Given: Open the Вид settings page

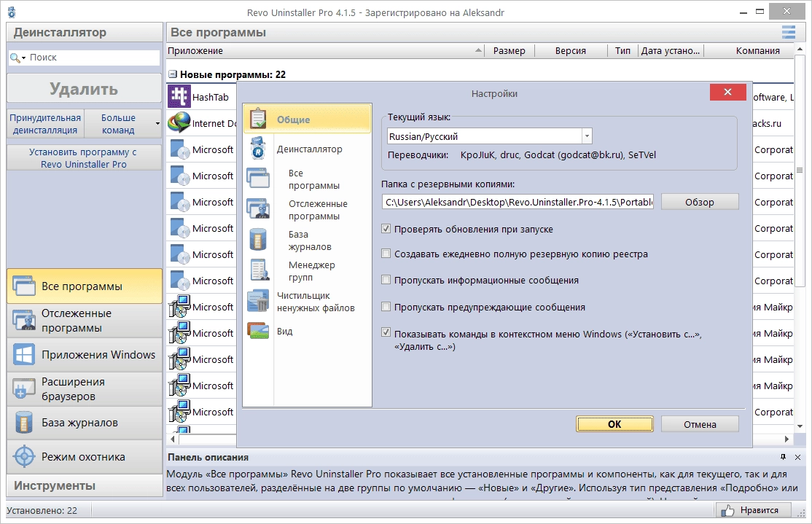Looking at the screenshot, I should point(284,331).
